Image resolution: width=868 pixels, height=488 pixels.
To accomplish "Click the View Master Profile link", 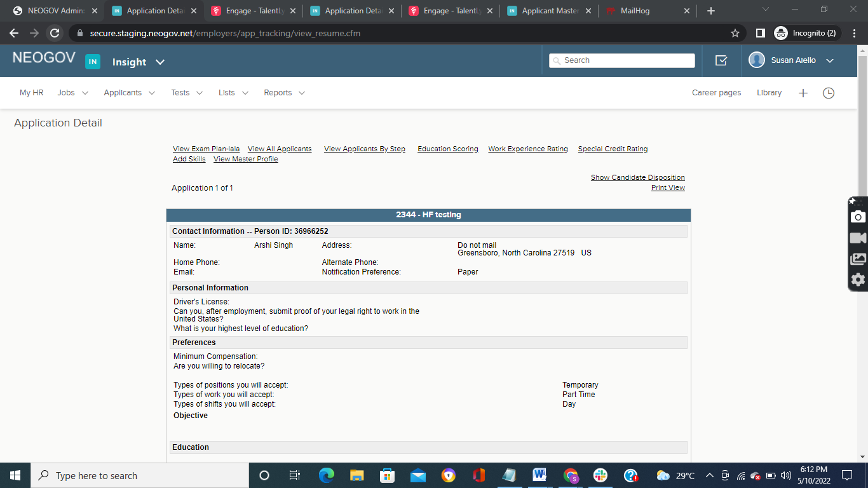I will (245, 159).
